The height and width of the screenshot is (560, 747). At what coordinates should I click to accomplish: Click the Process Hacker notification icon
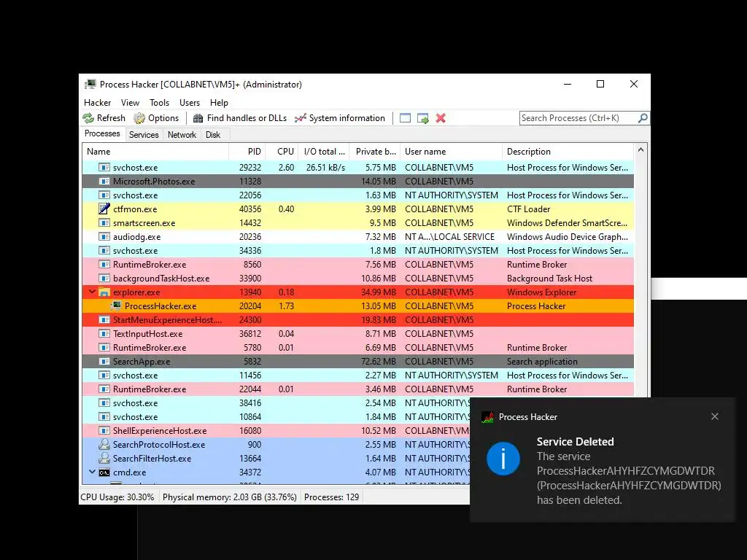pyautogui.click(x=487, y=417)
